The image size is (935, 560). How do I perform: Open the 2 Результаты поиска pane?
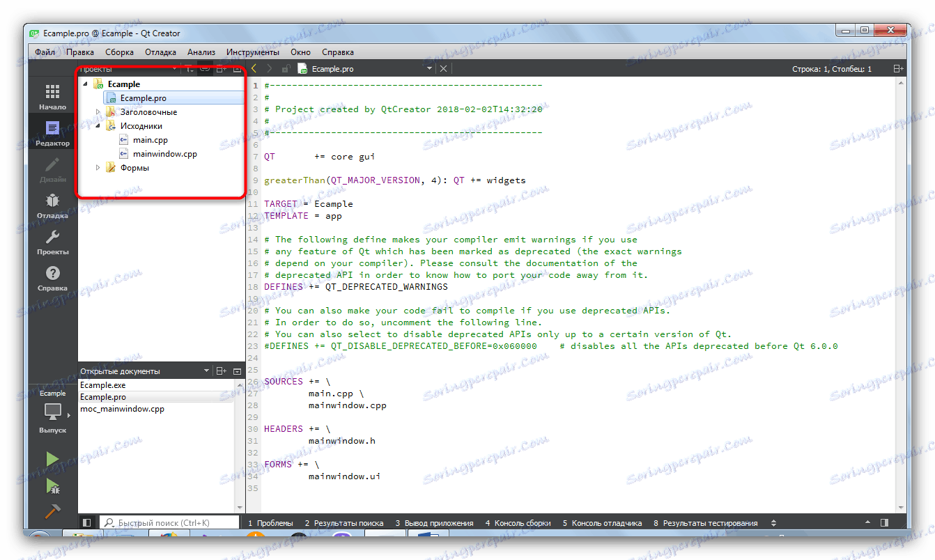coord(344,523)
